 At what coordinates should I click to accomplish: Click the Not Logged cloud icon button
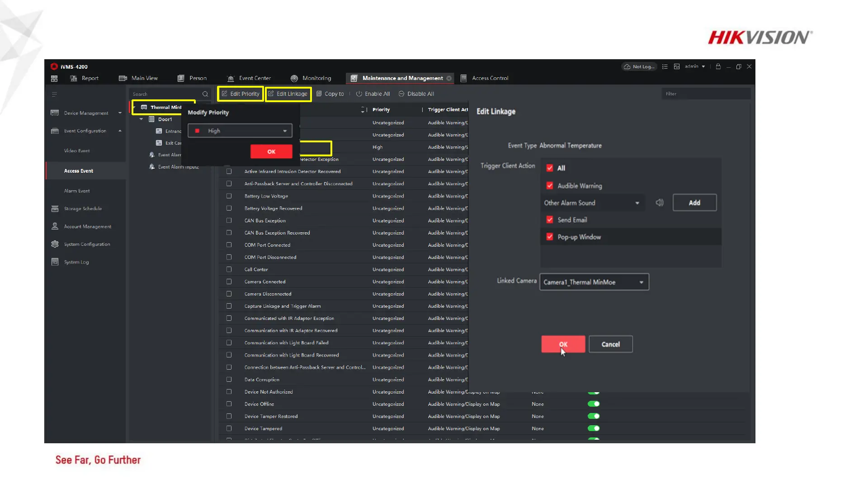point(639,67)
